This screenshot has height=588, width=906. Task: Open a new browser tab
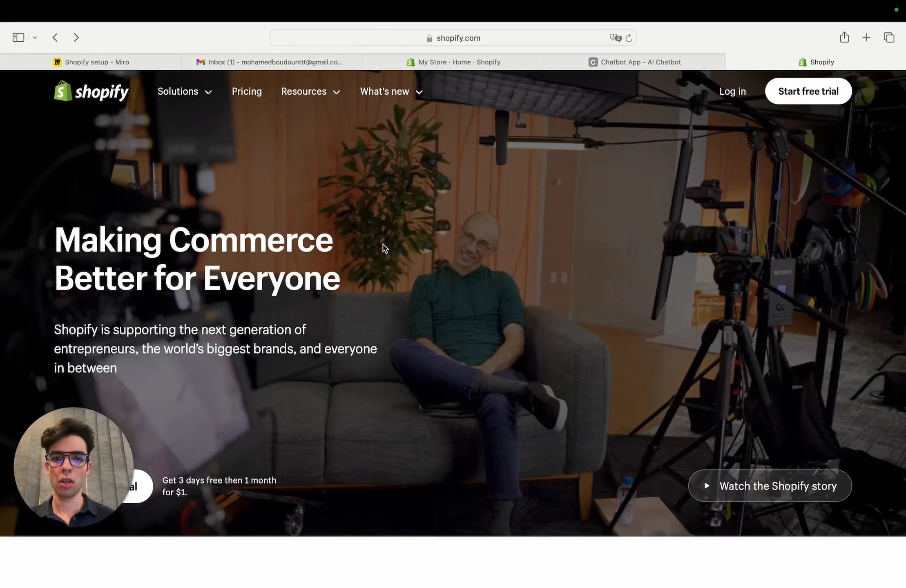coord(866,37)
